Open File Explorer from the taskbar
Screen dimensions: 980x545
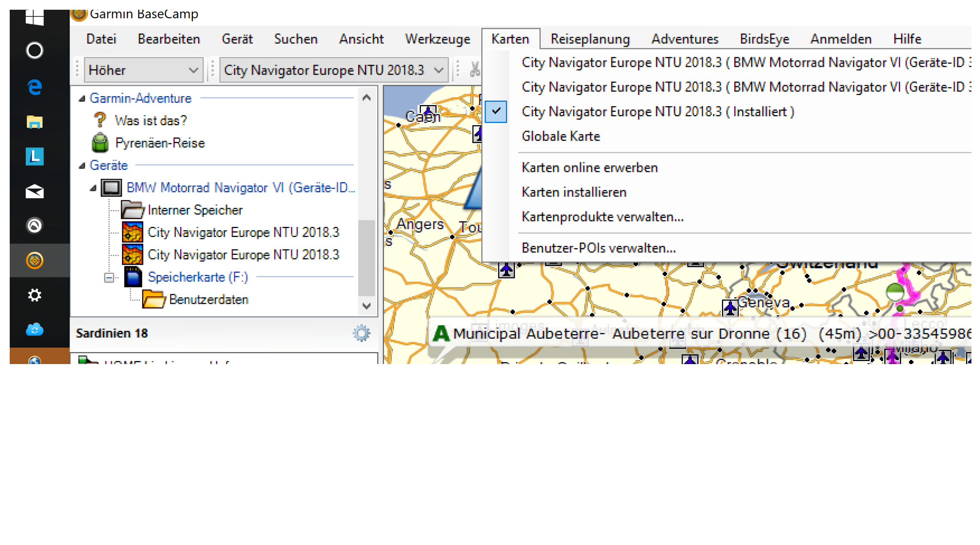pos(35,122)
